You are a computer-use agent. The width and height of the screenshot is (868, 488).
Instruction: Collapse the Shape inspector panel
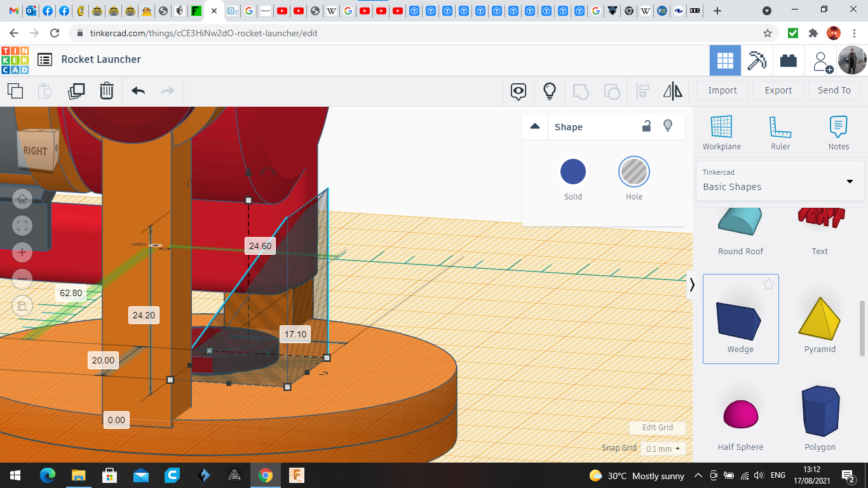535,126
